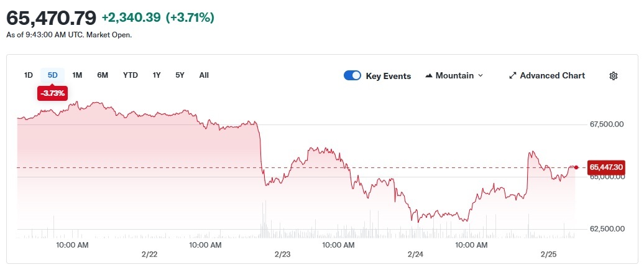Open chart settings gear icon
This screenshot has height=267, width=644.
point(613,76)
